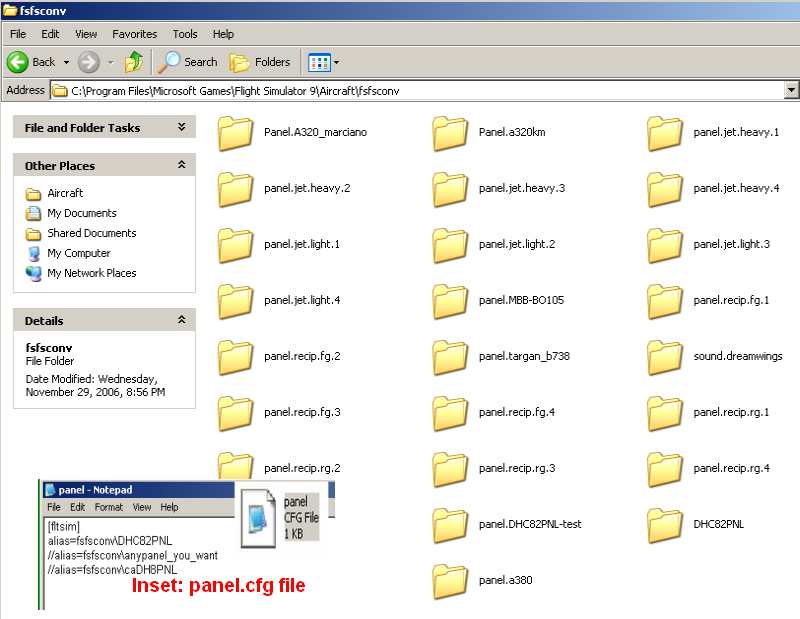Open the Views toolbar dropdown
Screen dimensions: 800x619
point(324,62)
